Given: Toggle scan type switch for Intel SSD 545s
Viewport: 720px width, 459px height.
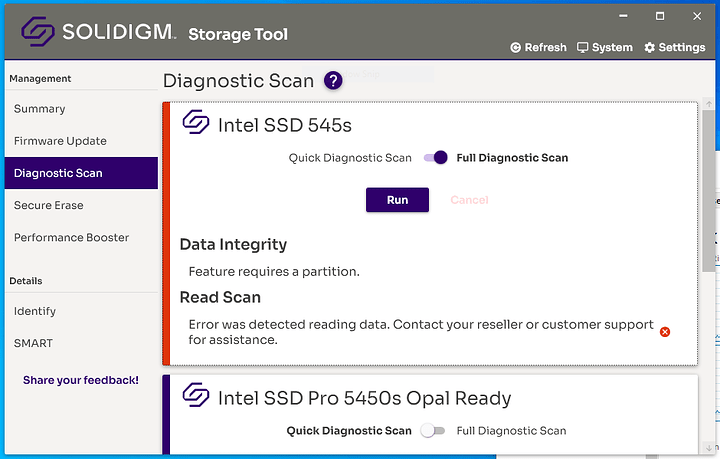Looking at the screenshot, I should (x=435, y=157).
